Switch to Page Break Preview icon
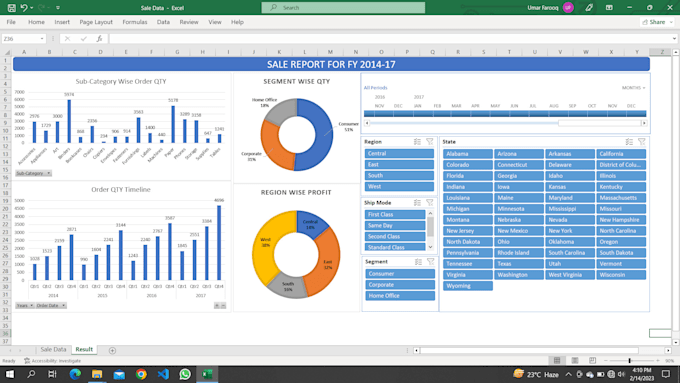 tap(592, 360)
